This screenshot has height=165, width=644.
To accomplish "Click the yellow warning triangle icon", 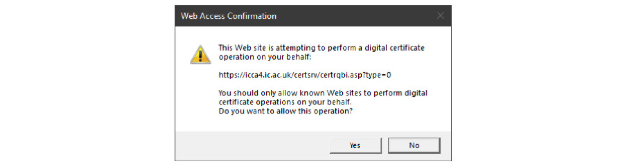I will pyautogui.click(x=200, y=55).
